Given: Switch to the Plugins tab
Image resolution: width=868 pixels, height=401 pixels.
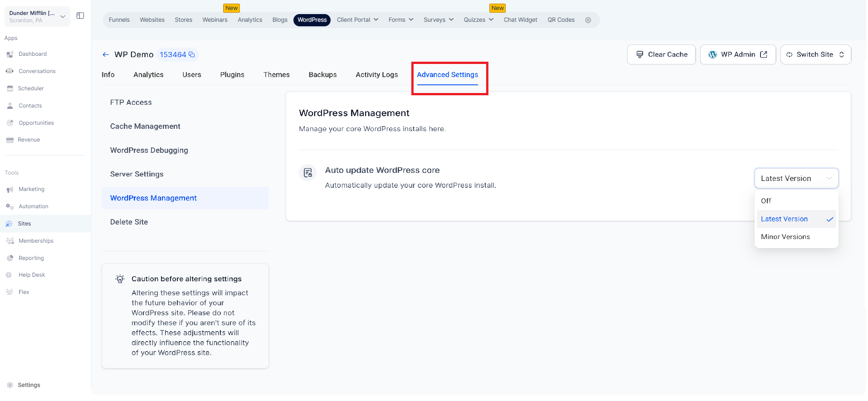Looking at the screenshot, I should pos(232,75).
